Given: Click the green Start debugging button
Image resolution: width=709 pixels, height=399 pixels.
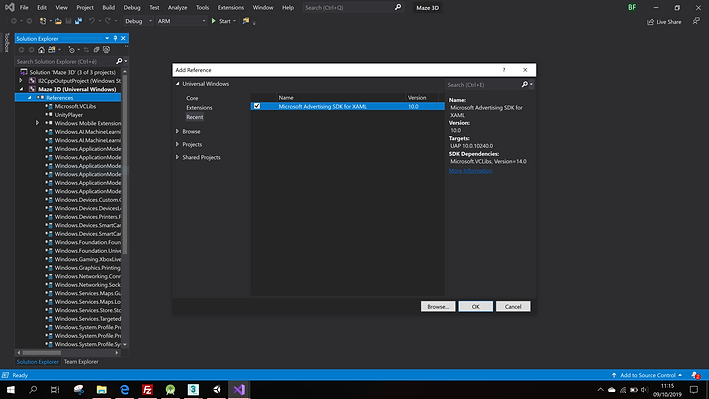Looking at the screenshot, I should [221, 21].
